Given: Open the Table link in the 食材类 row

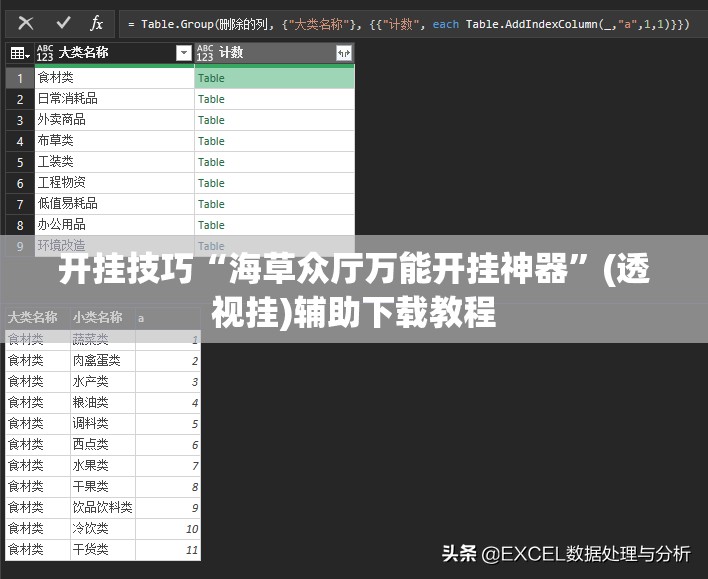Looking at the screenshot, I should pos(211,78).
